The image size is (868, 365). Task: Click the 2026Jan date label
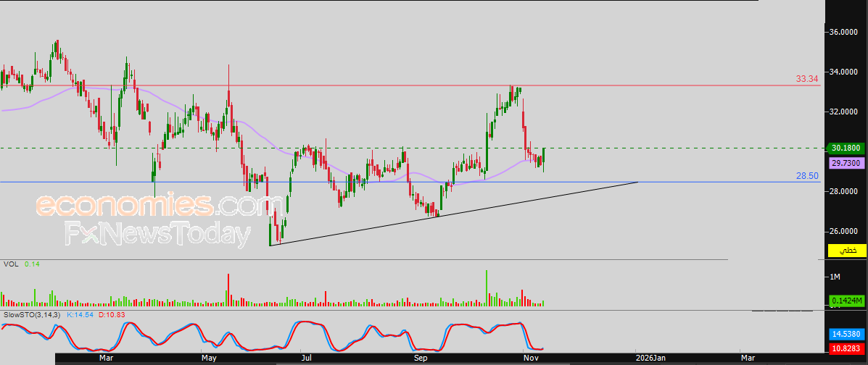650,358
